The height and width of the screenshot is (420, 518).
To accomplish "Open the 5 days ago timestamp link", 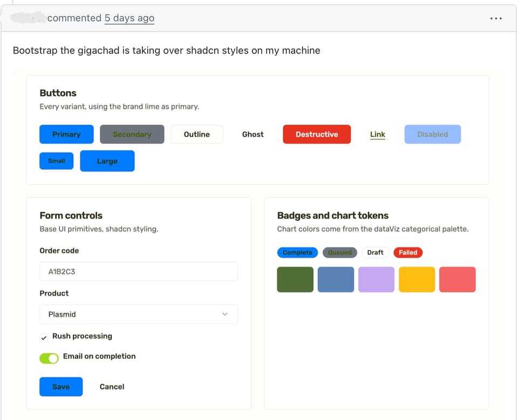I will tap(129, 18).
